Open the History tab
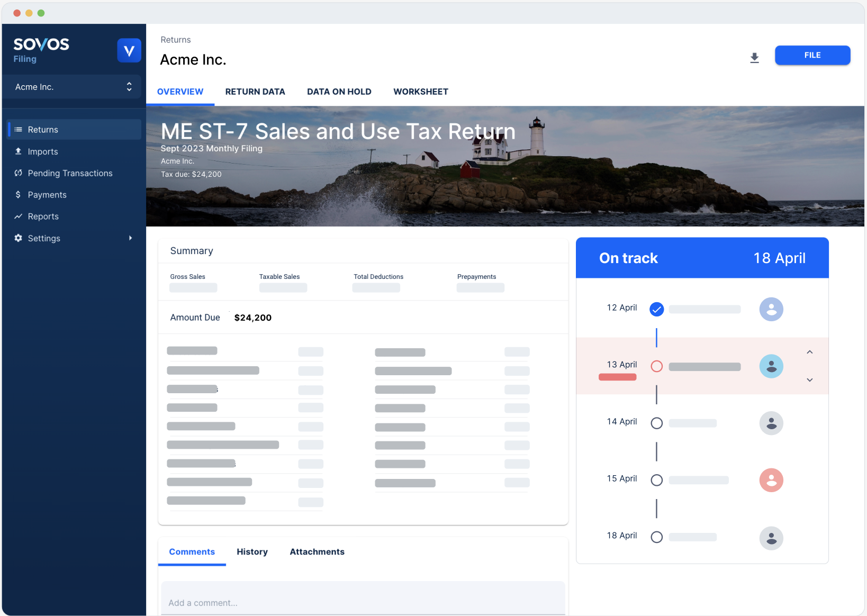 coord(252,551)
